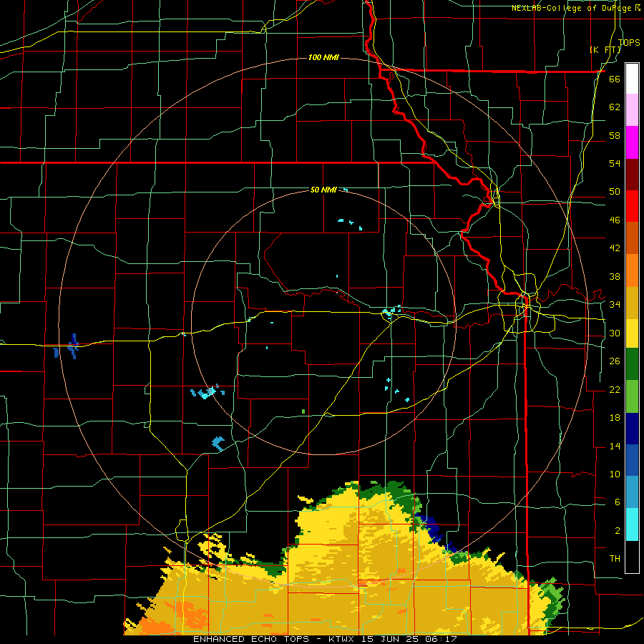
Task: Select the 22 legend value
Action: pos(615,389)
